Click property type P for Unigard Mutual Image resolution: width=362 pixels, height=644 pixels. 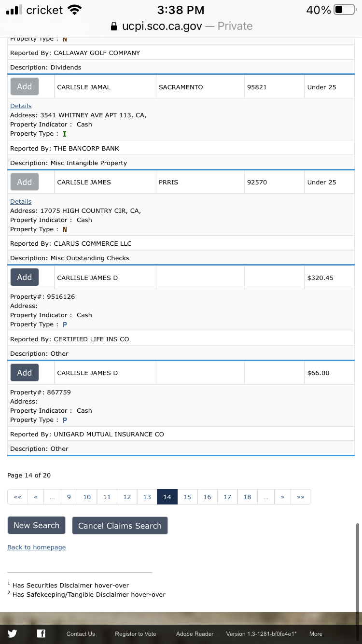65,420
